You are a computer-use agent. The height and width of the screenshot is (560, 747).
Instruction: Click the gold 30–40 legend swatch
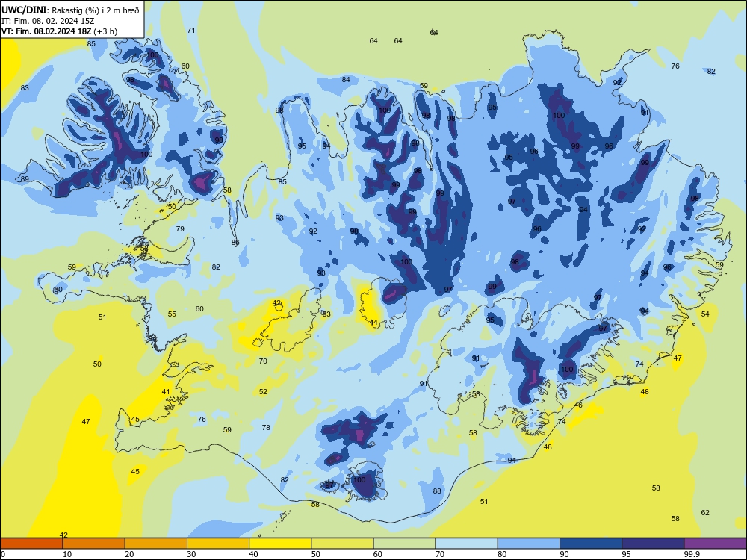pos(218,544)
